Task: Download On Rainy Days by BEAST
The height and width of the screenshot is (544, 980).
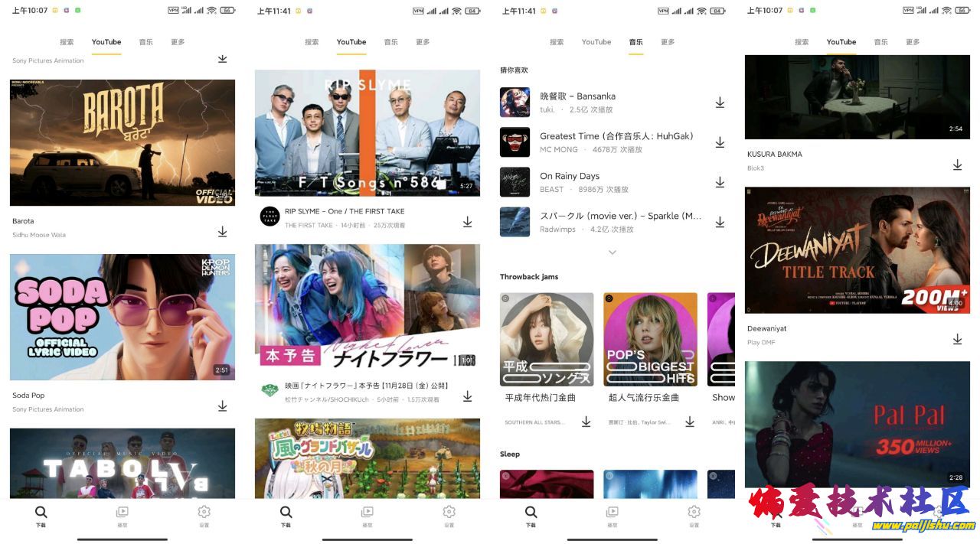Action: (720, 182)
